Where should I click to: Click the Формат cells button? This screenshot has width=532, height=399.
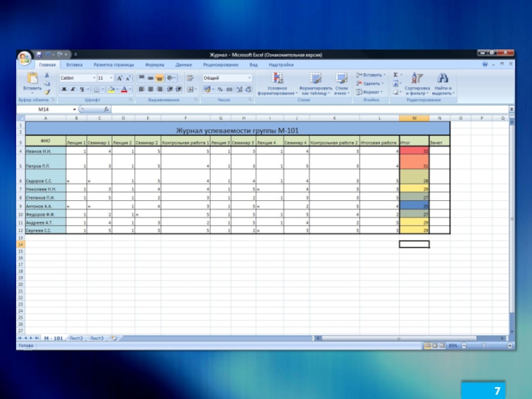[x=370, y=92]
